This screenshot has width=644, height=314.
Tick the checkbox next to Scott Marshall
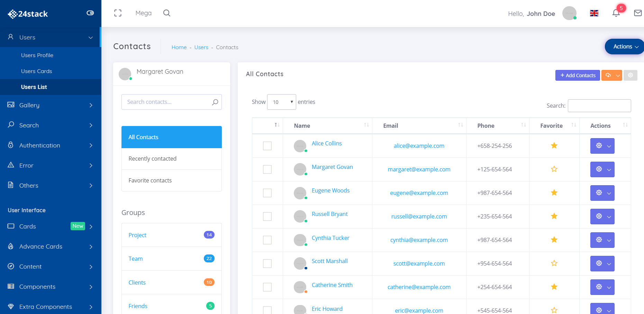tap(267, 263)
